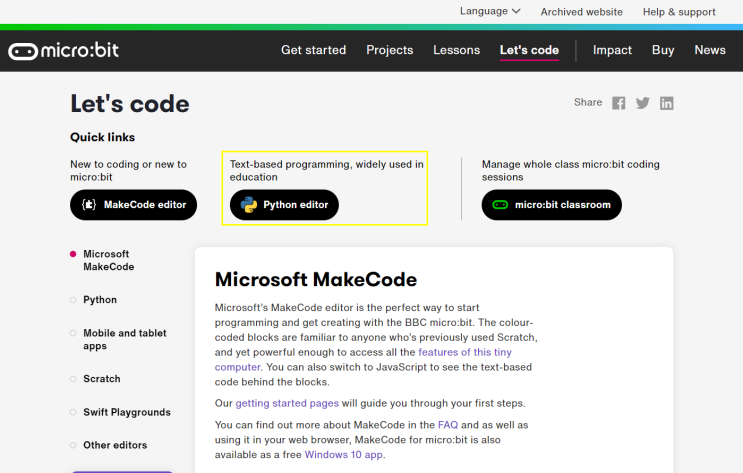Open the Help & support link
Viewport: 743px width, 473px height.
pos(679,12)
